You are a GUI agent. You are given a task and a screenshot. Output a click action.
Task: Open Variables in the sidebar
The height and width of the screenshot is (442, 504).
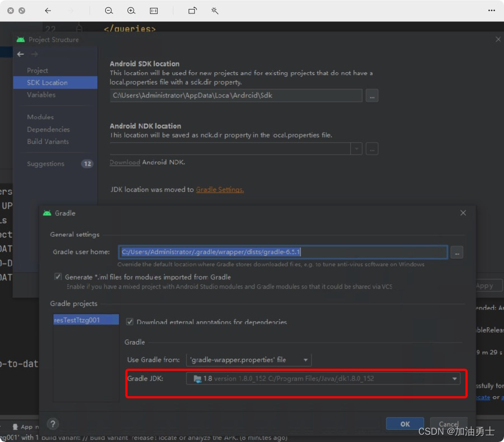(41, 95)
